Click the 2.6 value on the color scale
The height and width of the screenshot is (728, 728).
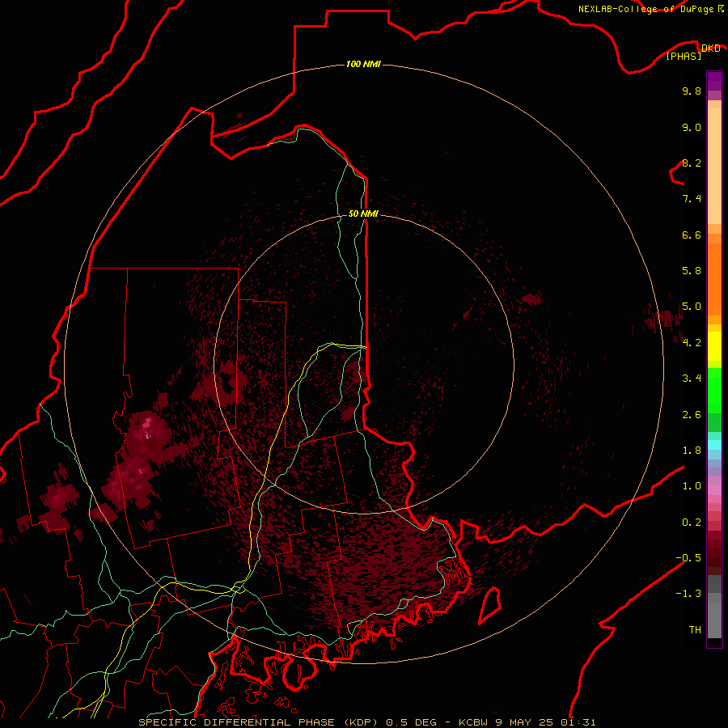pos(692,415)
